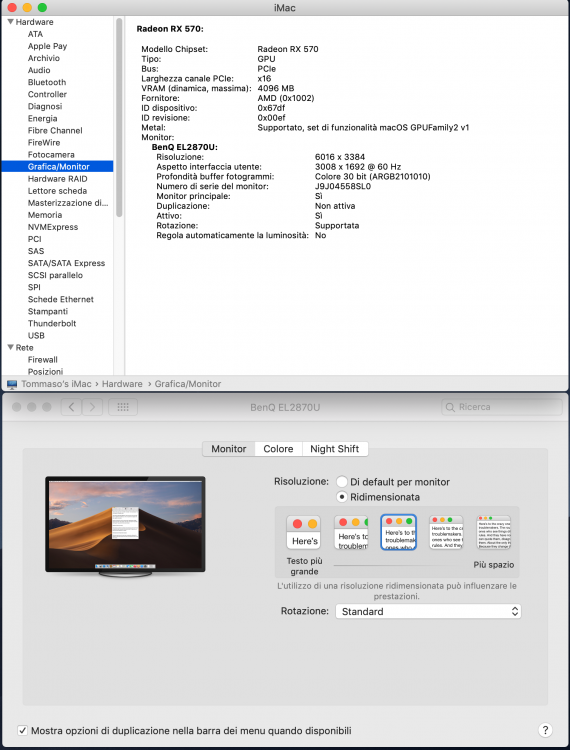Select Di default per monitor option

342,482
